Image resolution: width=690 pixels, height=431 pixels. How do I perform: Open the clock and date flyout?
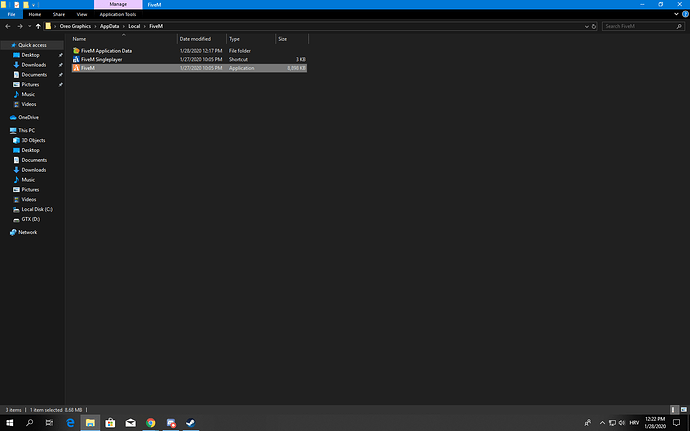pos(655,423)
